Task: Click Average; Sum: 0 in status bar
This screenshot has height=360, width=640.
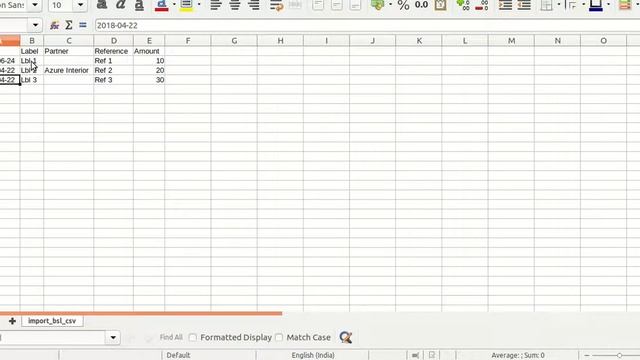Action: tap(518, 355)
